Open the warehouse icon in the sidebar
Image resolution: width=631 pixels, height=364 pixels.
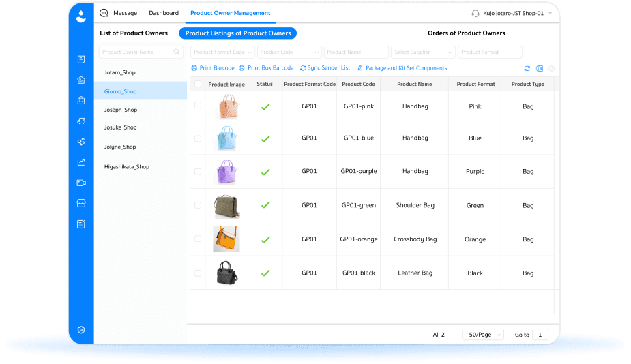(x=81, y=80)
